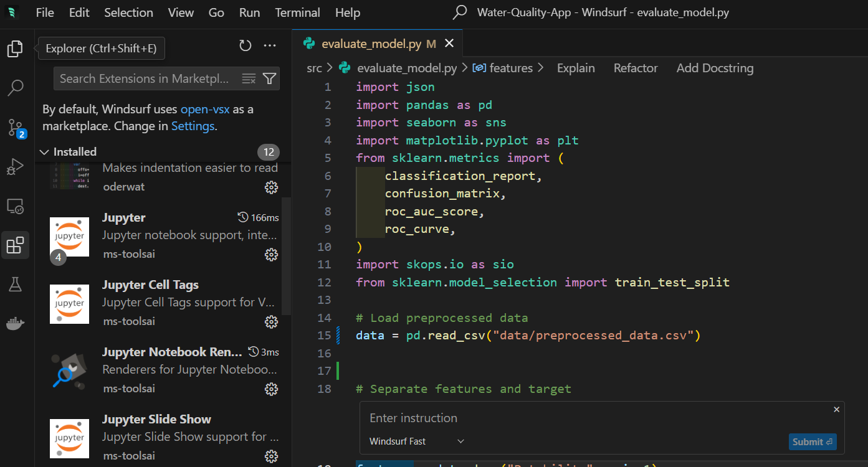The width and height of the screenshot is (868, 467).
Task: Open the gear for Jupyter Notebook Renderers
Action: (271, 389)
